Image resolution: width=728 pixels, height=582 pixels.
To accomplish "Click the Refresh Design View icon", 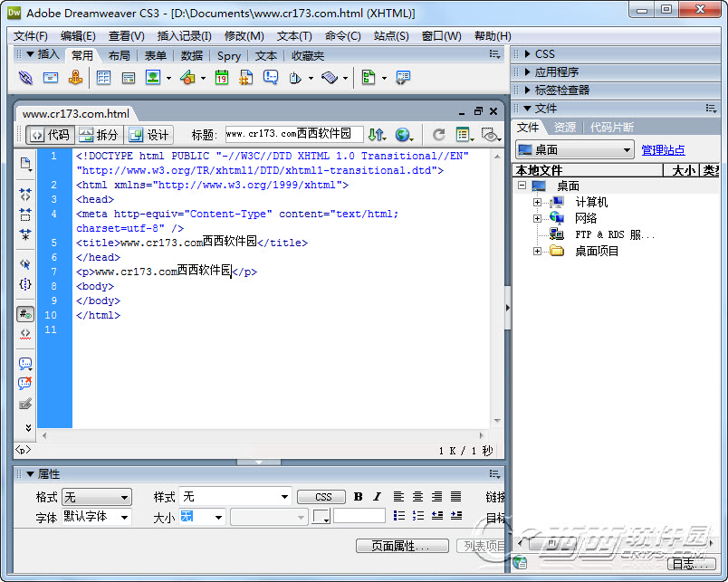I will [x=438, y=135].
